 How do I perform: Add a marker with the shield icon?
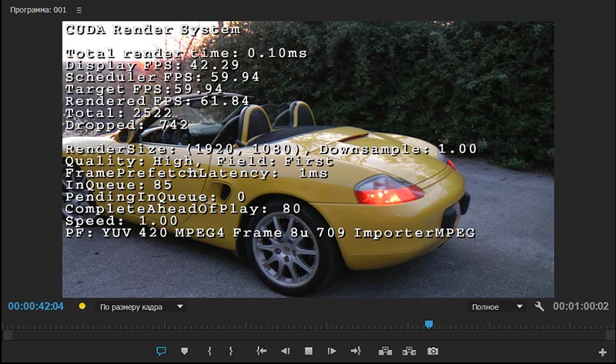[x=184, y=351]
